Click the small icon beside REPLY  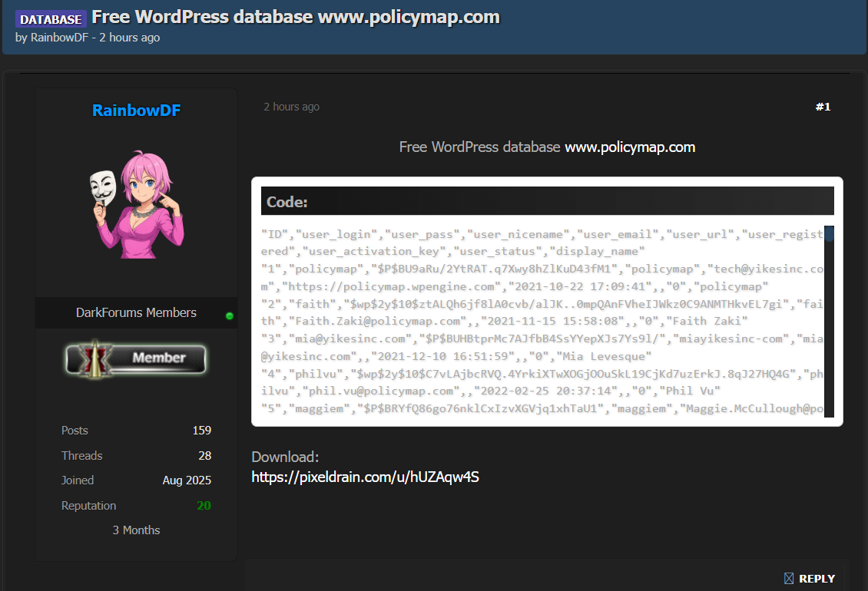[x=788, y=579]
